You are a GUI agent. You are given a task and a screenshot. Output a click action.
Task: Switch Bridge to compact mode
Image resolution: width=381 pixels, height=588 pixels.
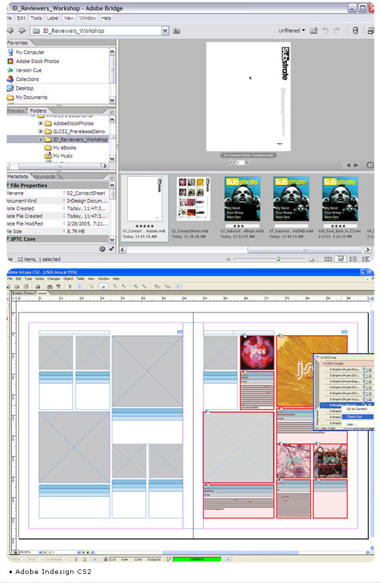pos(370,31)
